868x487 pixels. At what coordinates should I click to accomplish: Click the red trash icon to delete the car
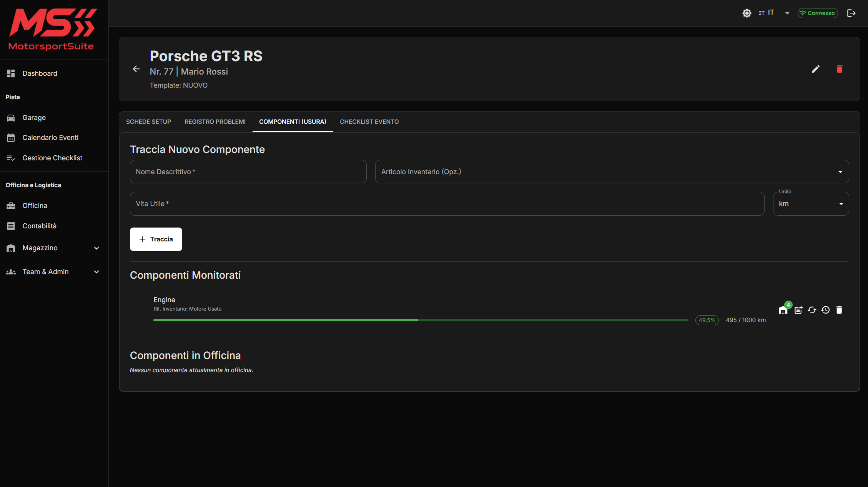click(839, 69)
